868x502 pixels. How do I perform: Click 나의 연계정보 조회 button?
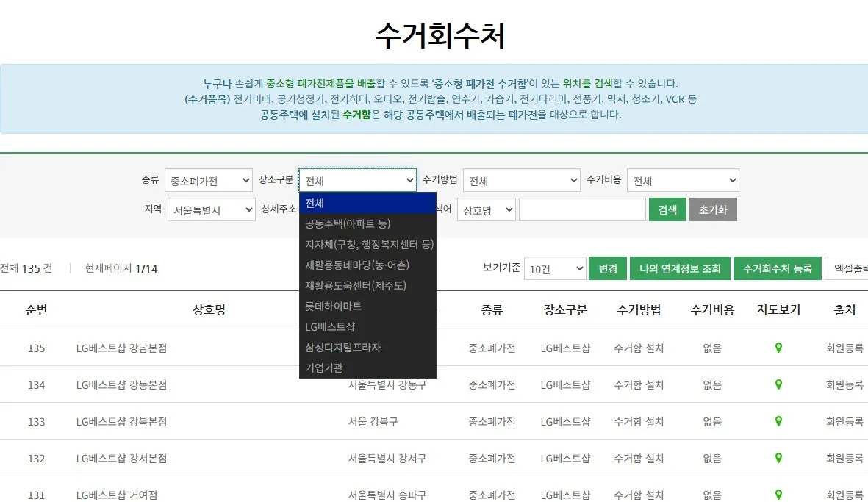click(681, 268)
